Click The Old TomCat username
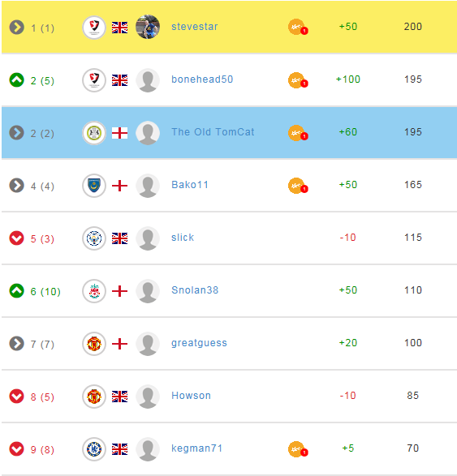 [x=213, y=132]
